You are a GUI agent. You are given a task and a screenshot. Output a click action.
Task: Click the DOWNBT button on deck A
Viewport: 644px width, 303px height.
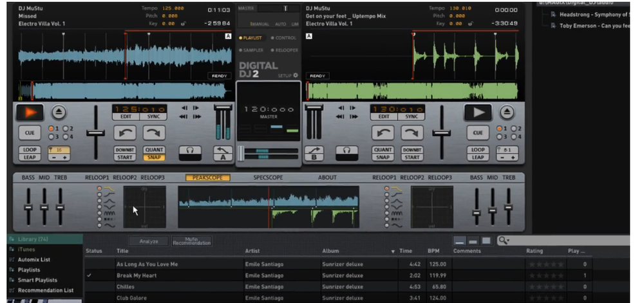(x=125, y=150)
